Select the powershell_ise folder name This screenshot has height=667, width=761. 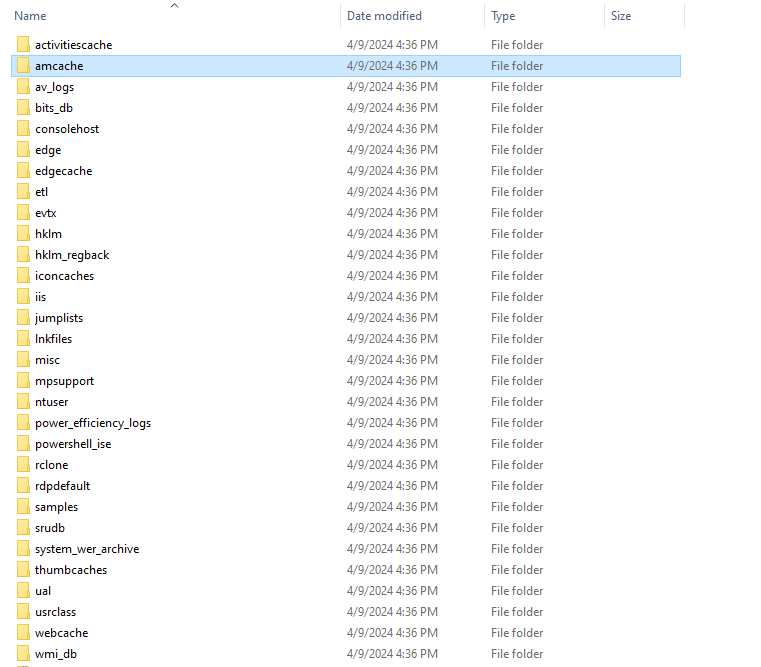pos(73,444)
